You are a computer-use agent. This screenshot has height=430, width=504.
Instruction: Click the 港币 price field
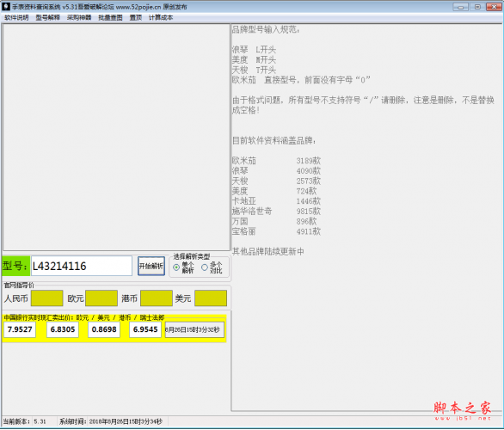(x=157, y=298)
